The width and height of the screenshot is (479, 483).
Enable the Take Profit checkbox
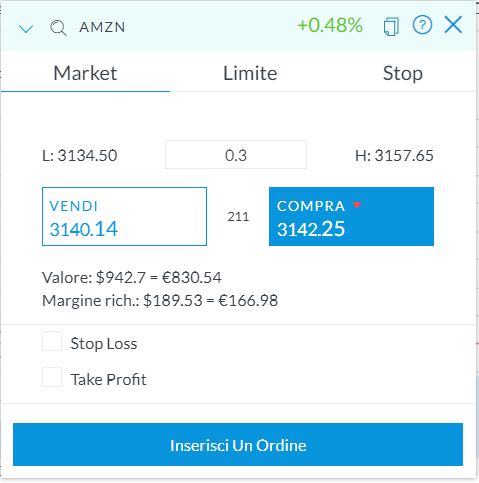point(52,377)
